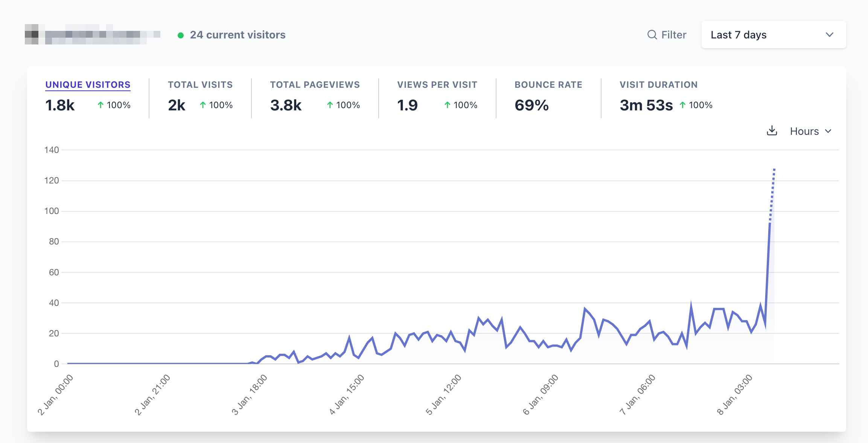This screenshot has height=443, width=868.
Task: Open the Filter button
Action: click(x=667, y=35)
